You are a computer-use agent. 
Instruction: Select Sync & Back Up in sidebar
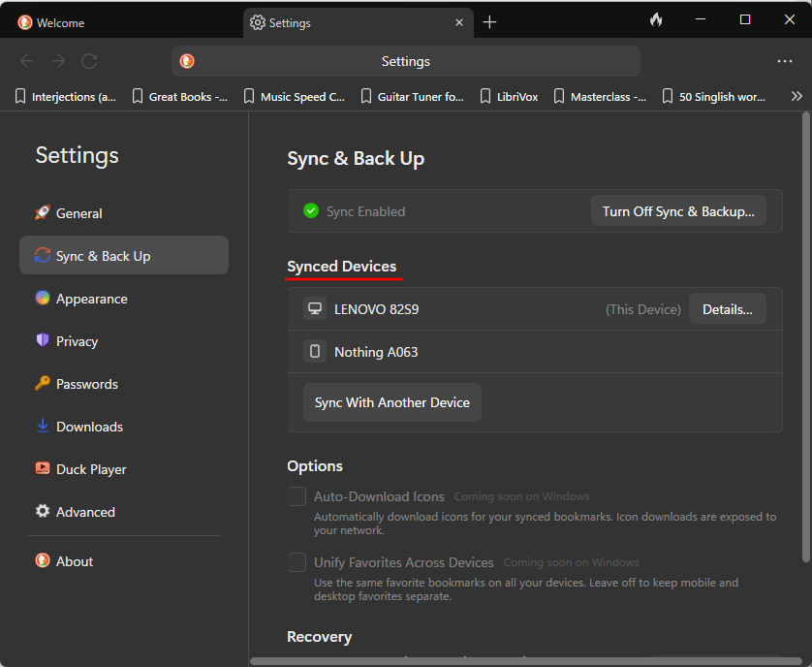pyautogui.click(x=124, y=256)
